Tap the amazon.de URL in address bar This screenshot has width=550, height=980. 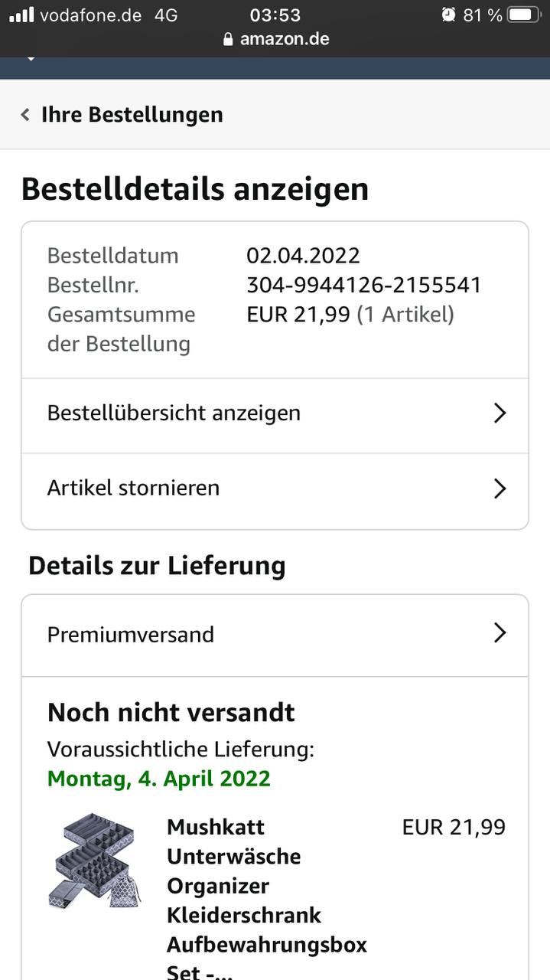tap(285, 39)
